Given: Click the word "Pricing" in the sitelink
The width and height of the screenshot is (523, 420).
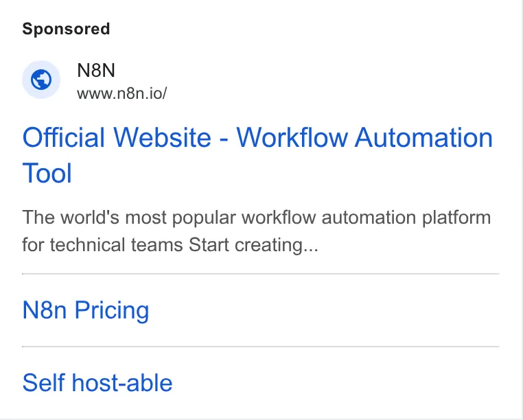Looking at the screenshot, I should (x=112, y=311).
